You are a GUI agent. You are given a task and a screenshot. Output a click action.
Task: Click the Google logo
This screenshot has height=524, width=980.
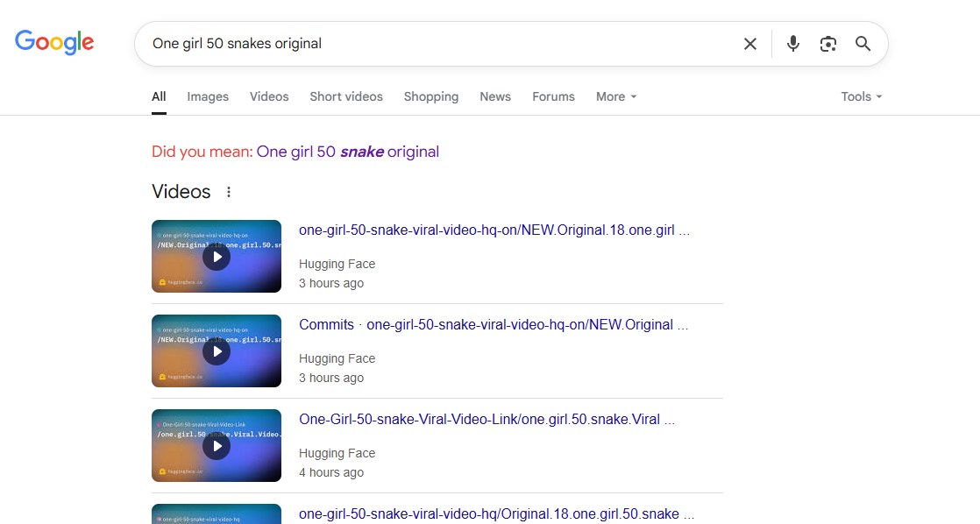click(x=54, y=42)
